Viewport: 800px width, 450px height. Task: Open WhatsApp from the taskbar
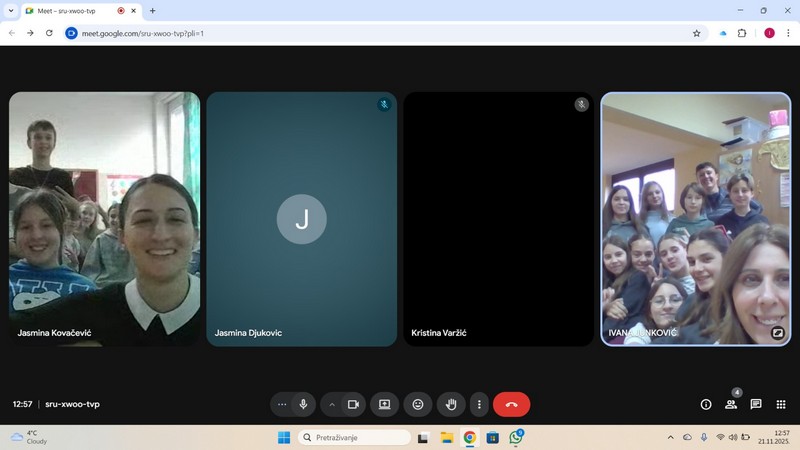pyautogui.click(x=516, y=438)
